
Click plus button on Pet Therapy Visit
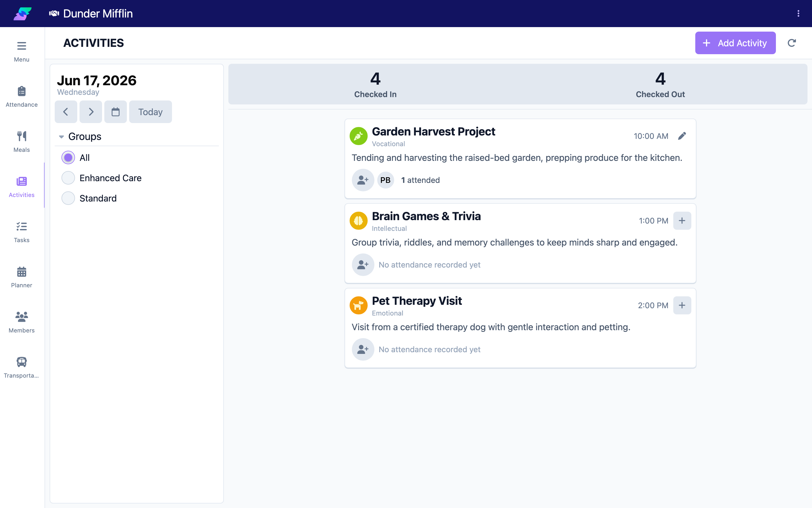click(682, 305)
